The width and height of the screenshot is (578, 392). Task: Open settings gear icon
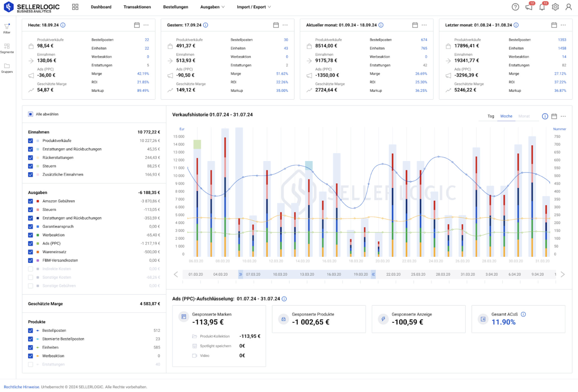(x=555, y=7)
